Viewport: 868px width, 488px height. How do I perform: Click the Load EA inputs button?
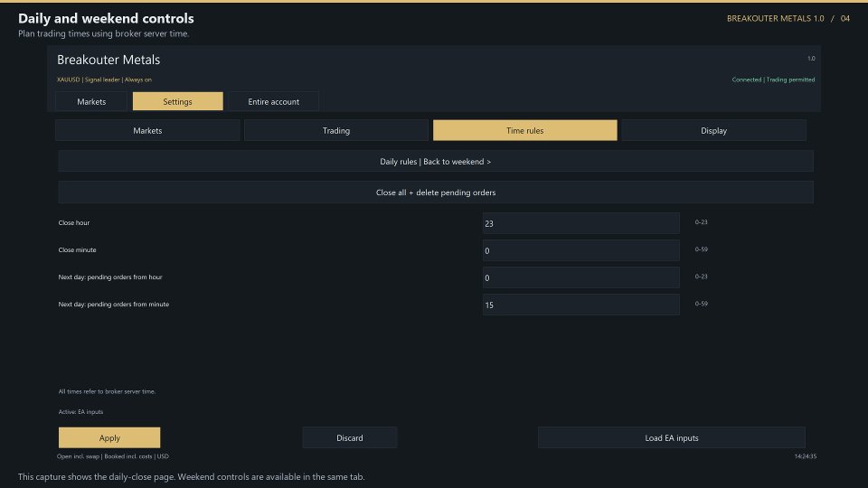pos(672,437)
